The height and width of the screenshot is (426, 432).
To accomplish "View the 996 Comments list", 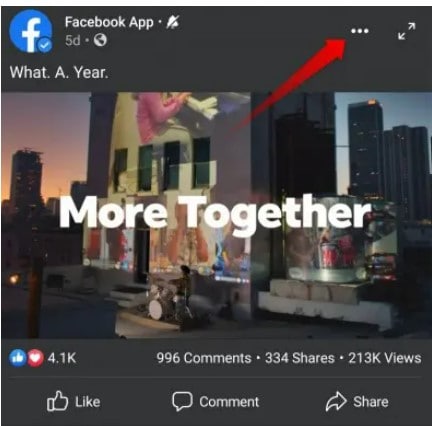I will [x=204, y=358].
